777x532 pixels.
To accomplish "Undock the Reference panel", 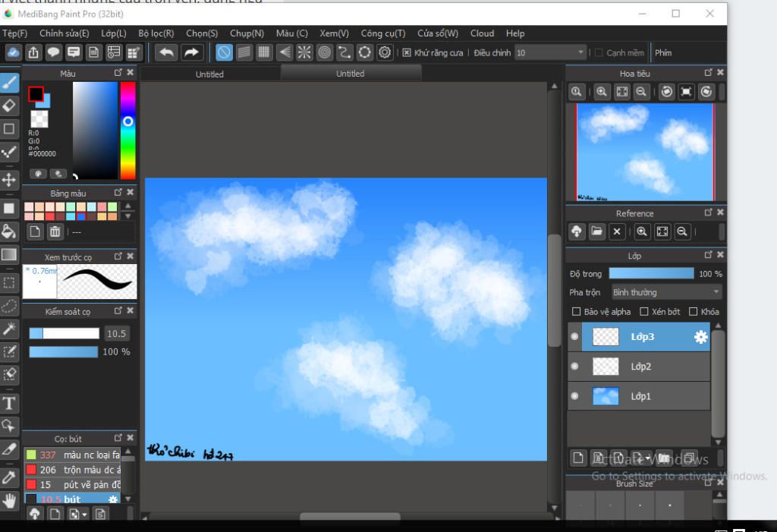I will 708,212.
